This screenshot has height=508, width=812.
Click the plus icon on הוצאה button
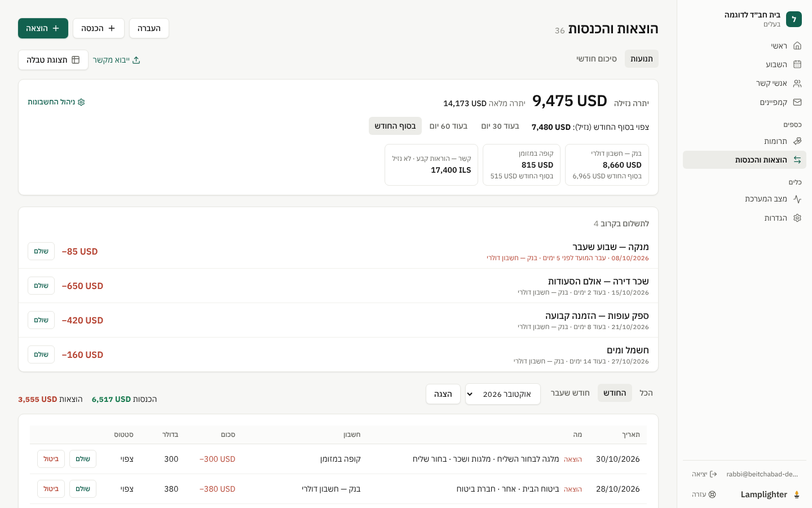coord(56,28)
